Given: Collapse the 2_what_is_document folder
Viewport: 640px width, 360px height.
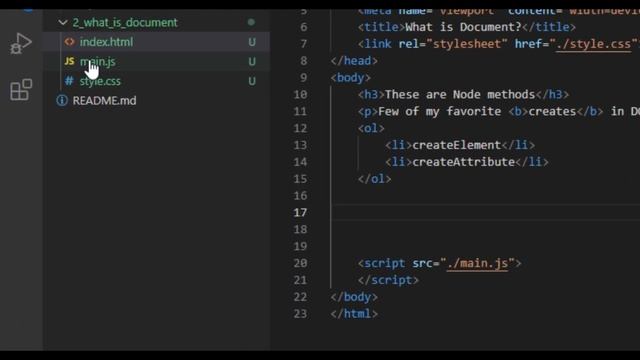Looking at the screenshot, I should [63, 22].
